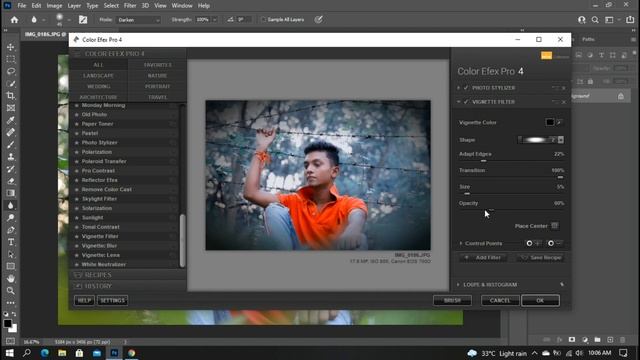Select Sunlight filter in list
The height and width of the screenshot is (360, 640).
(92, 218)
